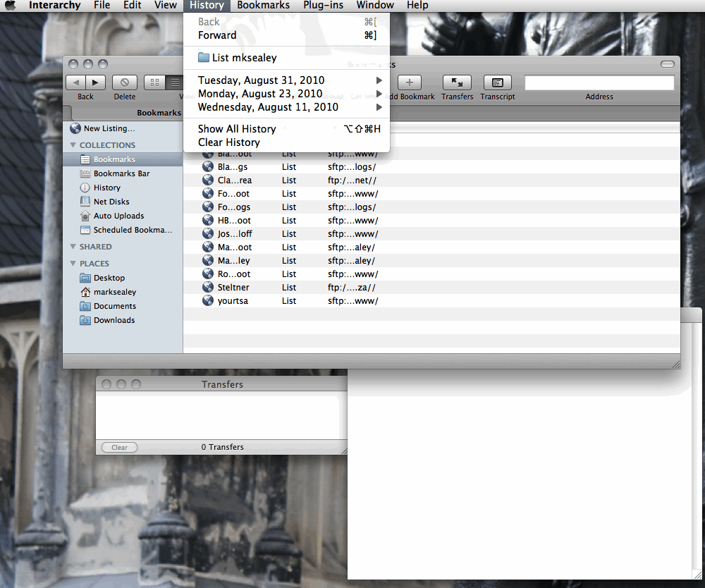Open the Net Disks collection
This screenshot has height=588, width=705.
[x=111, y=202]
